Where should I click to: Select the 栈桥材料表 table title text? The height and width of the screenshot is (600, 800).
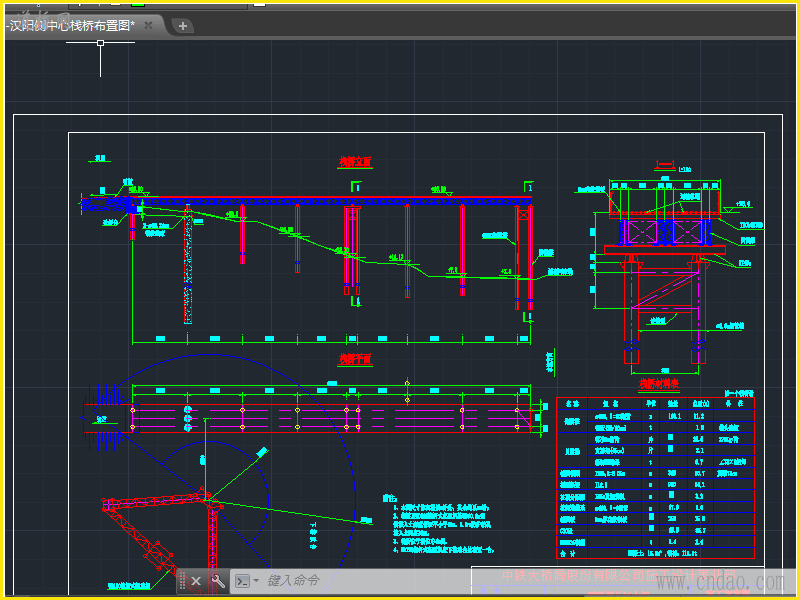(x=659, y=384)
